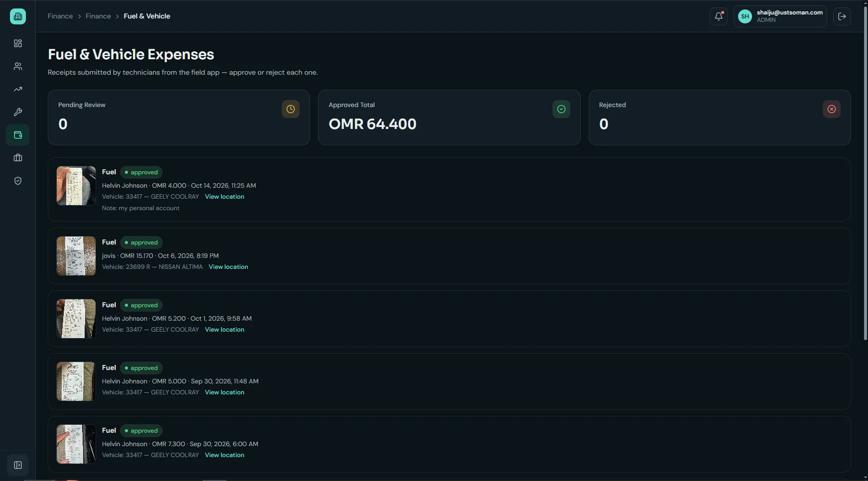Open the dashboard grid icon in sidebar

tap(18, 43)
